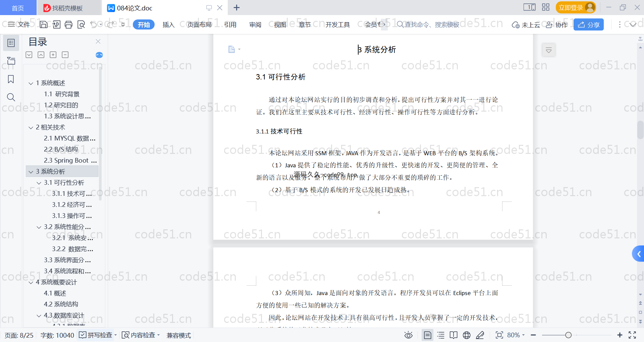The width and height of the screenshot is (644, 342).
Task: Click the 未上云 cloud status button
Action: [x=526, y=24]
